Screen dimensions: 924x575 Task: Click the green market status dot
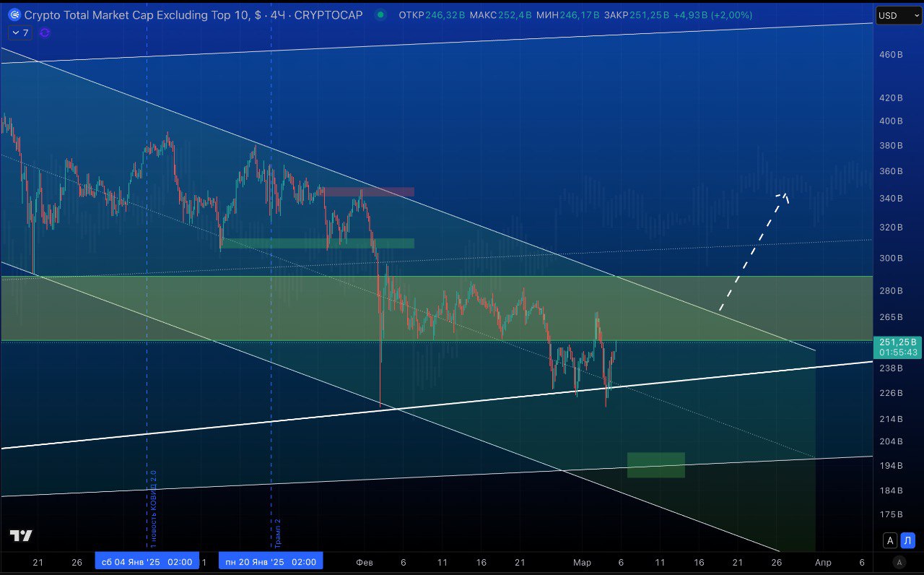click(x=380, y=14)
